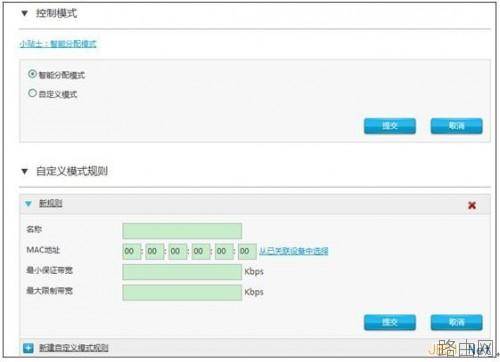Click the fifth MAC address octet field
Viewport: 500px width, 362px height.
tap(224, 251)
